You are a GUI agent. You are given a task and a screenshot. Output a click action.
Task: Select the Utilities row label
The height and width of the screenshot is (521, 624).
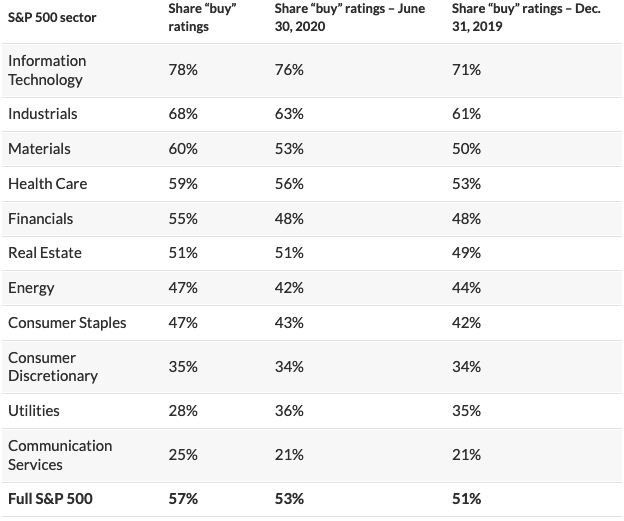34,411
